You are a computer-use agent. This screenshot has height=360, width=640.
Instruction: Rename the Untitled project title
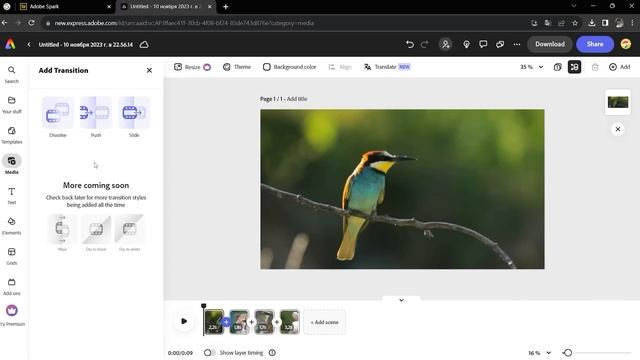86,44
